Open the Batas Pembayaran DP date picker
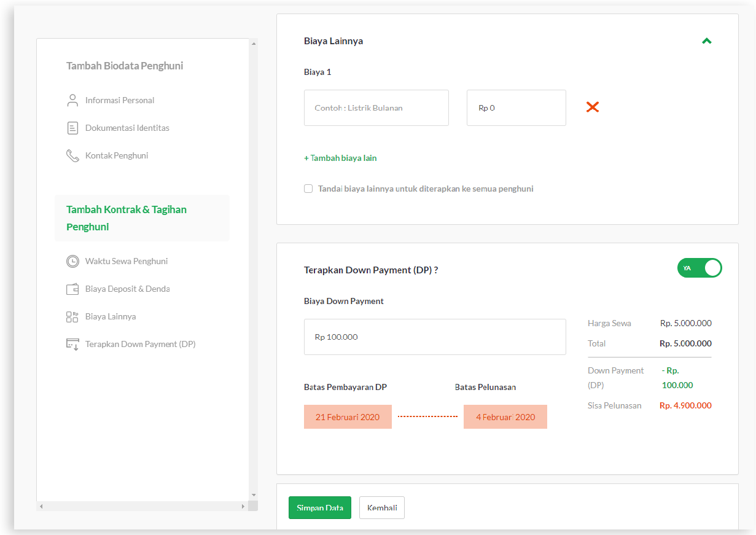 [348, 417]
